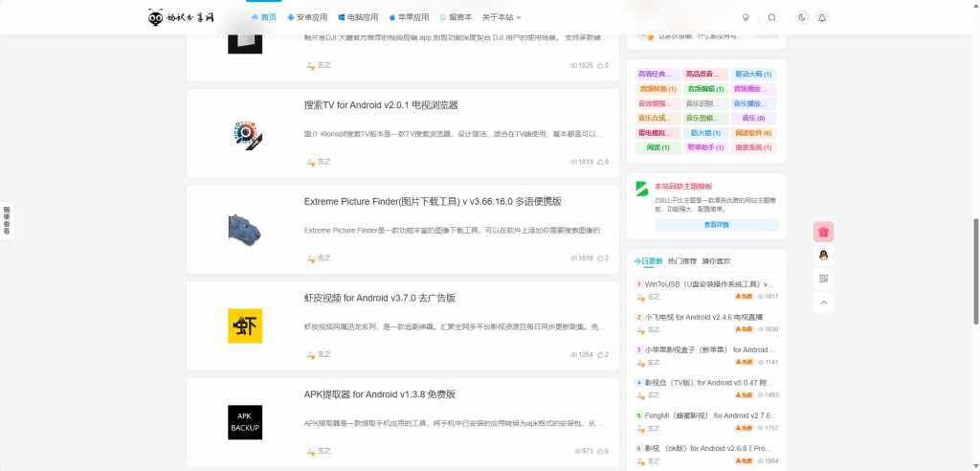The image size is (980, 471).
Task: Switch to the 今日更新 tab
Action: [x=648, y=260]
